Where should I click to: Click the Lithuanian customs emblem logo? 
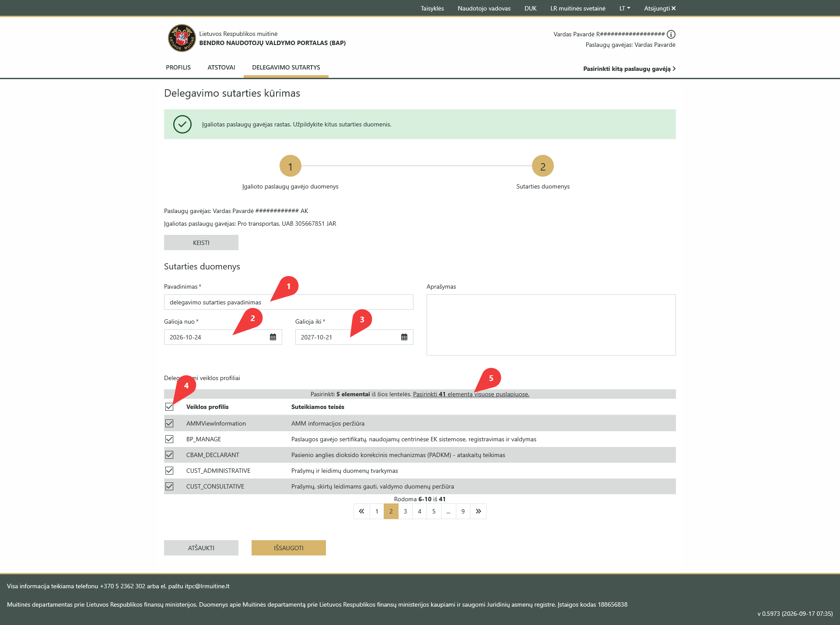point(182,38)
